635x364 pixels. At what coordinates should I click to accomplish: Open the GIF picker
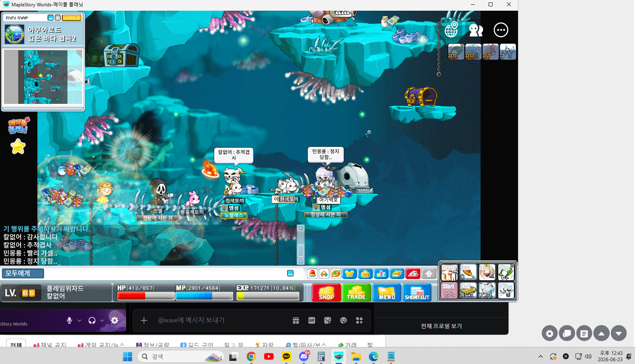coord(312,320)
